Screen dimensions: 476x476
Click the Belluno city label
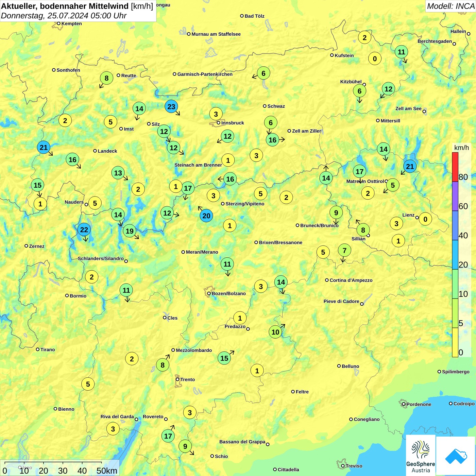(350, 366)
